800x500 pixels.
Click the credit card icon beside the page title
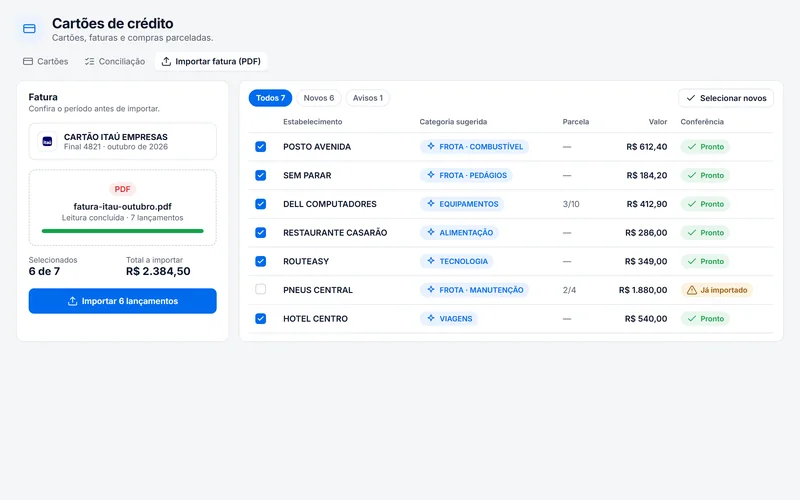point(30,29)
